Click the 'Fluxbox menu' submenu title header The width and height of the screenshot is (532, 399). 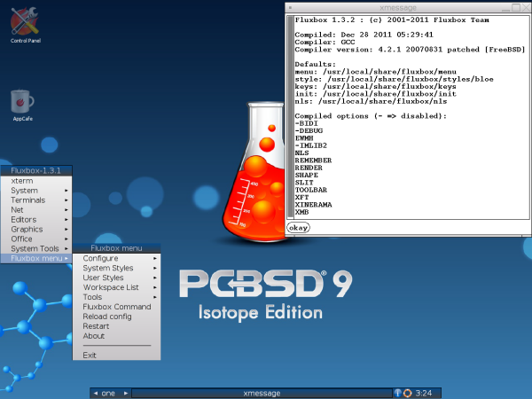coord(116,248)
